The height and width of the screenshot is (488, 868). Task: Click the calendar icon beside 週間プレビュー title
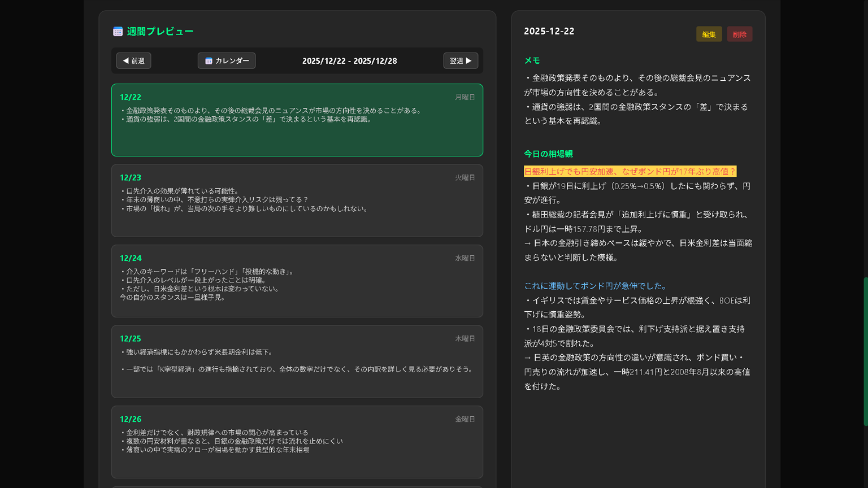[x=118, y=31]
